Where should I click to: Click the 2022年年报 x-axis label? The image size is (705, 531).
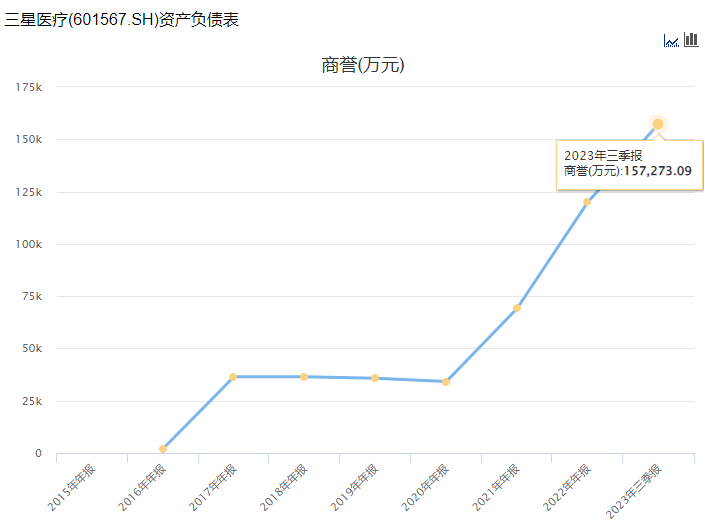(567, 487)
